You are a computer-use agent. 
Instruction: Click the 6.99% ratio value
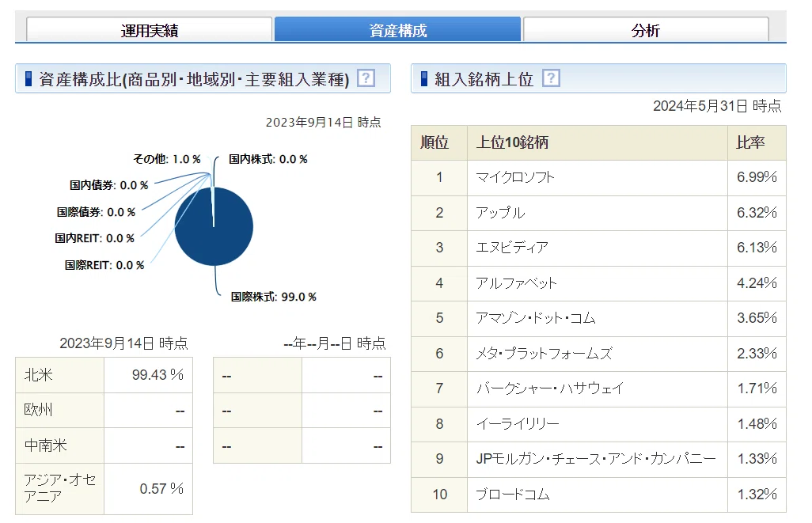coord(757,177)
